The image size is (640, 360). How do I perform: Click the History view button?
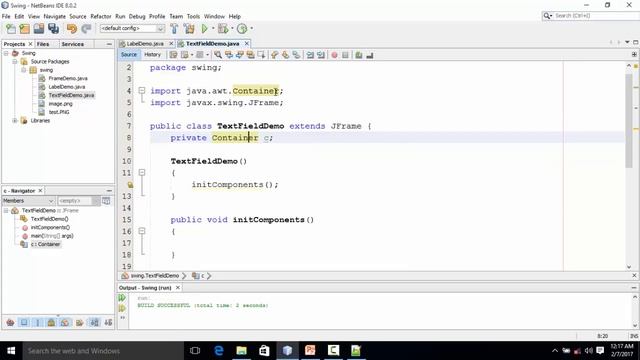[152, 55]
